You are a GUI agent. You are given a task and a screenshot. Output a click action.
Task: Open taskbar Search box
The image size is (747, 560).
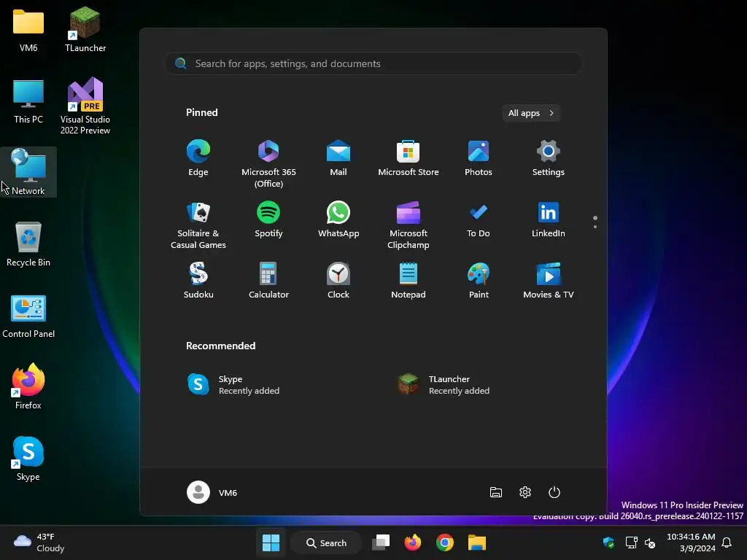pos(326,542)
